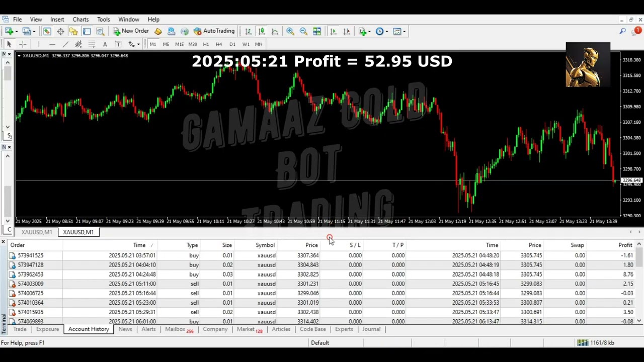Select the Trendline drawing tool
Image resolution: width=644 pixels, height=362 pixels.
click(x=65, y=44)
